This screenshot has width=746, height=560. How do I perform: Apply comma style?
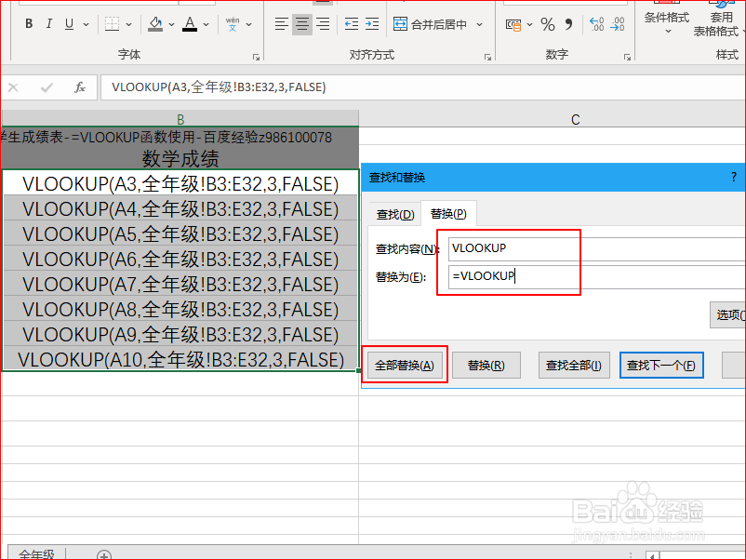[568, 24]
